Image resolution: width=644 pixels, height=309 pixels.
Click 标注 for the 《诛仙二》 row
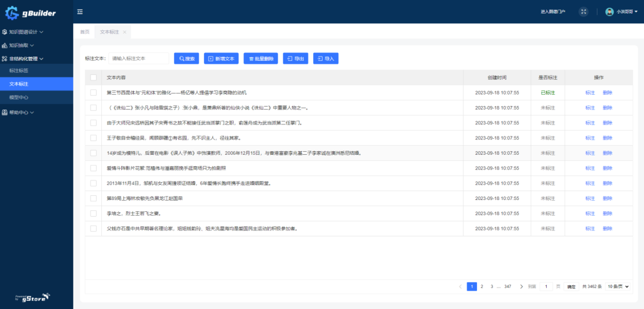590,108
